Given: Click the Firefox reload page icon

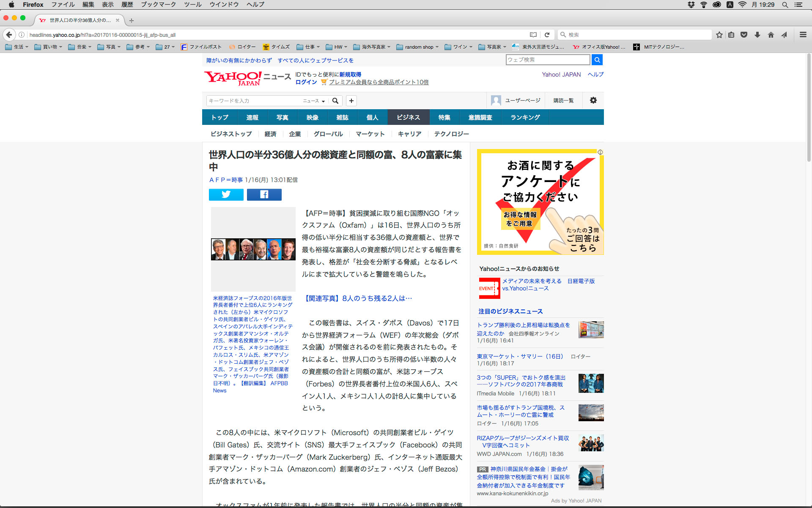Looking at the screenshot, I should tap(547, 35).
